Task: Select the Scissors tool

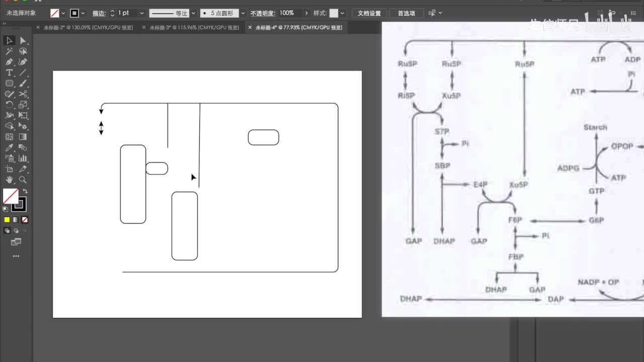Action: [23, 94]
